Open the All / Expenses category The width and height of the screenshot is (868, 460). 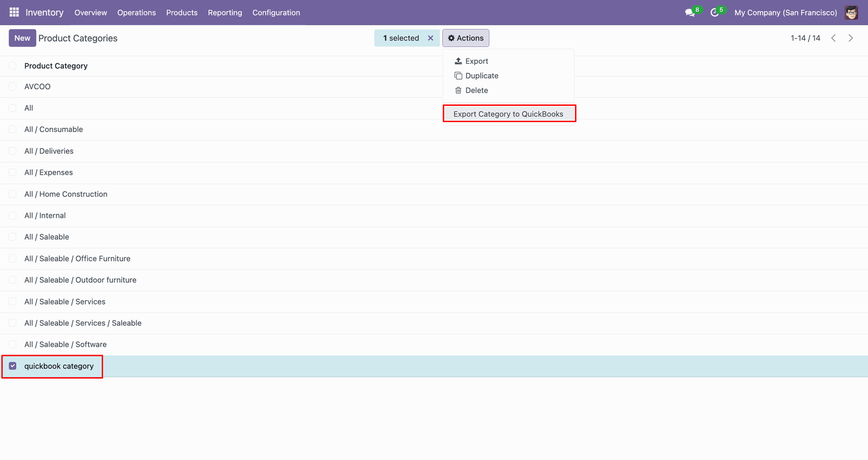coord(48,172)
